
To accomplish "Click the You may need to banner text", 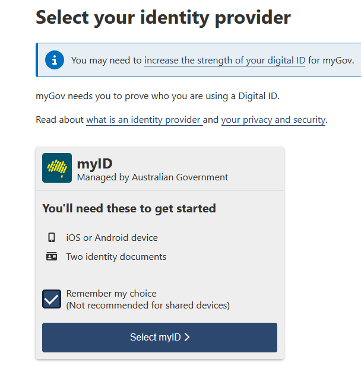I will click(212, 61).
